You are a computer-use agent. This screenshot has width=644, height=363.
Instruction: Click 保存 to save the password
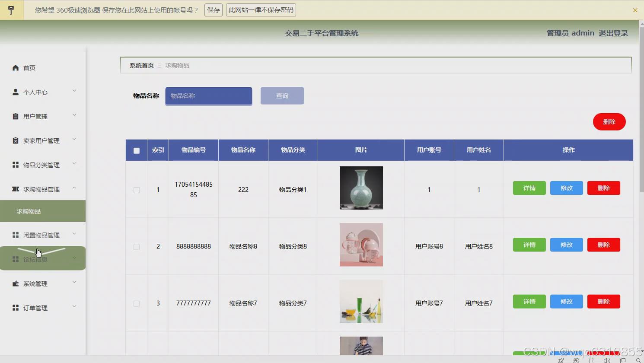click(x=214, y=10)
